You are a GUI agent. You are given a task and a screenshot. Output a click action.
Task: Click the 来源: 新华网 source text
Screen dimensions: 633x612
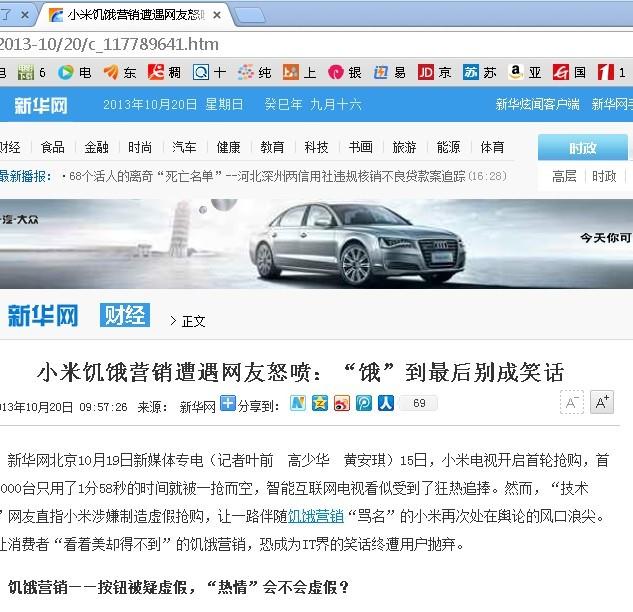click(x=176, y=407)
